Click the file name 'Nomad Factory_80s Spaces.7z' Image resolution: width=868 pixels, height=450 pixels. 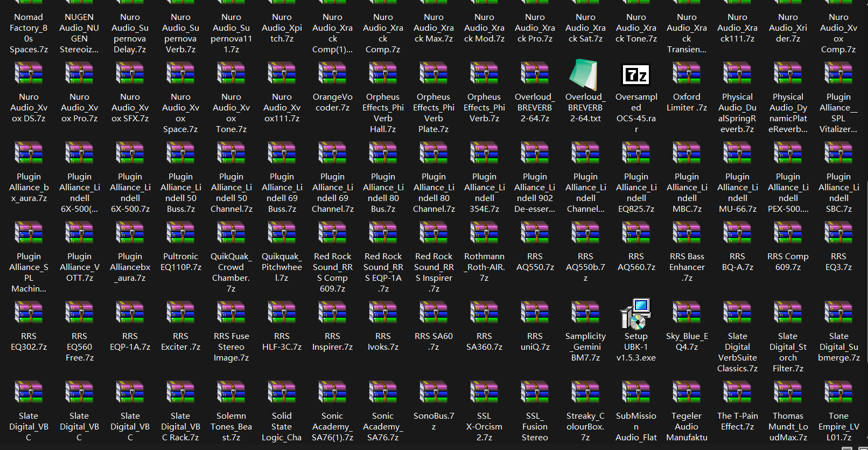point(29,33)
